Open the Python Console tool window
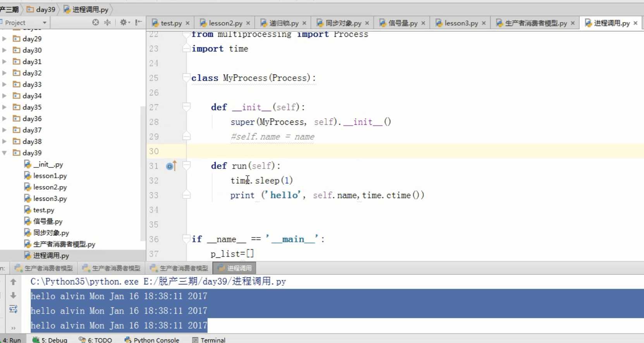Image resolution: width=644 pixels, height=343 pixels. (152, 340)
